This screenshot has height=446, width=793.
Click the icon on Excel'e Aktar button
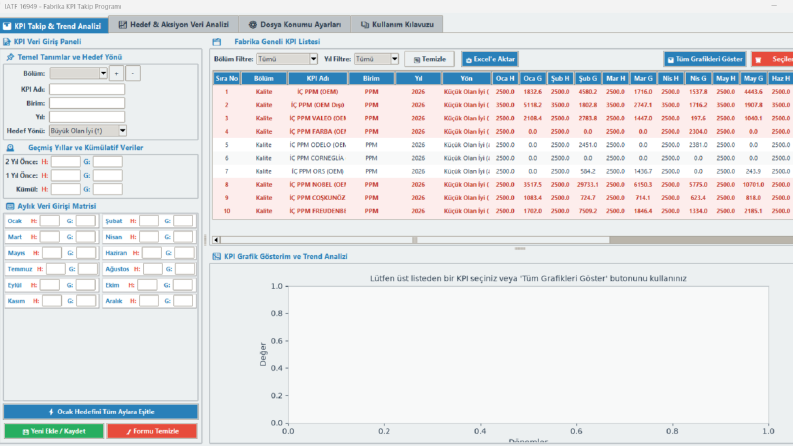pos(468,60)
